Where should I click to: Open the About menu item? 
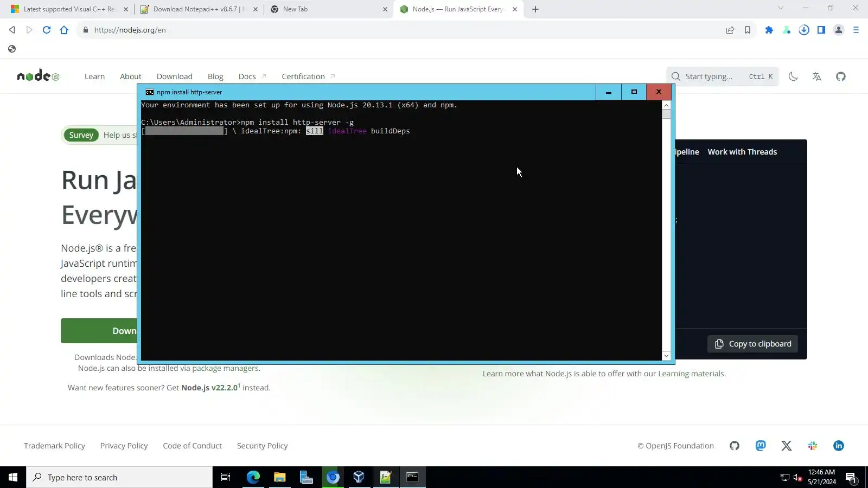coord(131,76)
